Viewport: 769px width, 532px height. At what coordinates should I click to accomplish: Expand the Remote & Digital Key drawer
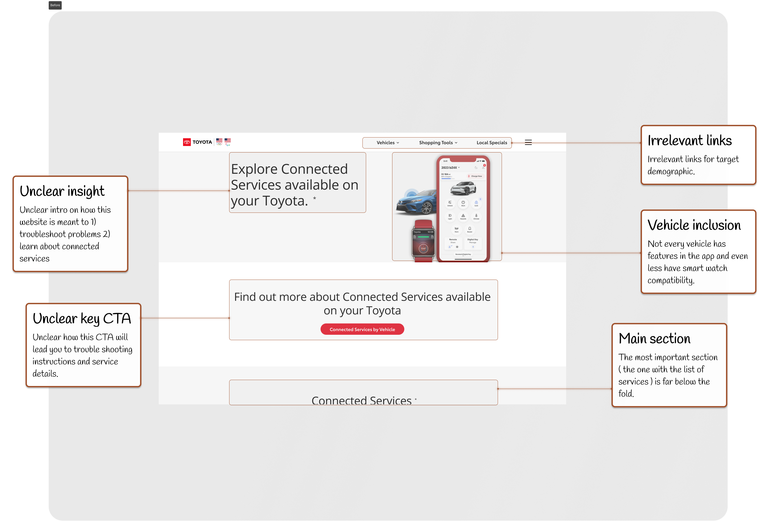[x=463, y=254]
